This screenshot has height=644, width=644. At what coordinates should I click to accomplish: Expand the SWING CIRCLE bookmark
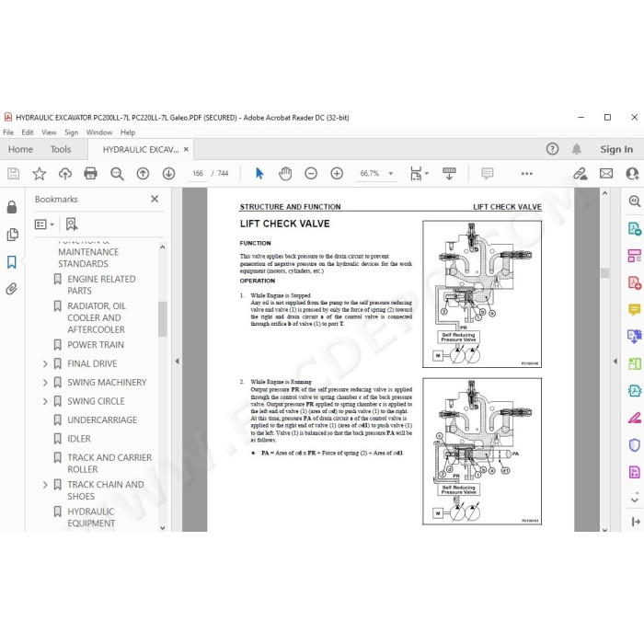point(45,402)
